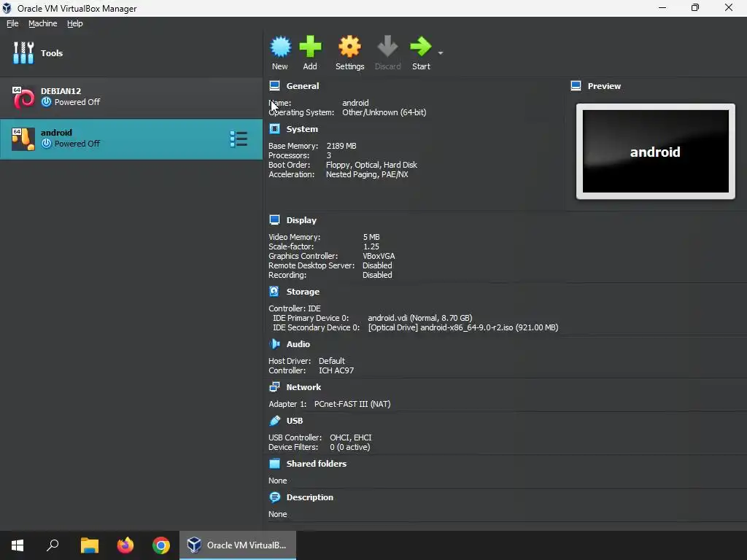The height and width of the screenshot is (560, 747).
Task: Click the Storage section disk icon
Action: (x=274, y=292)
